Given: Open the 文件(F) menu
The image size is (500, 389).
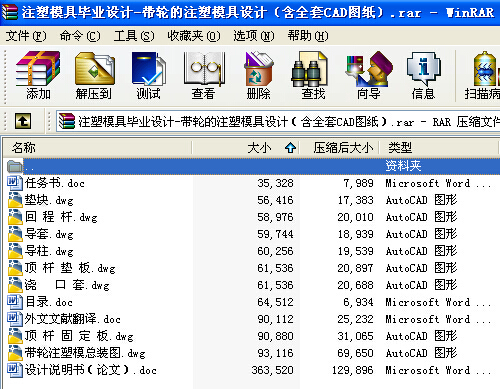Looking at the screenshot, I should click(26, 36).
